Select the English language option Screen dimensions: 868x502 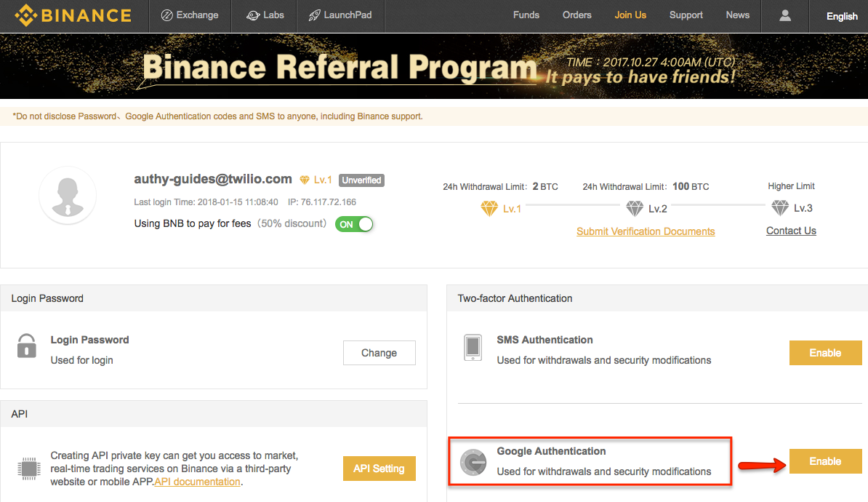tap(842, 15)
